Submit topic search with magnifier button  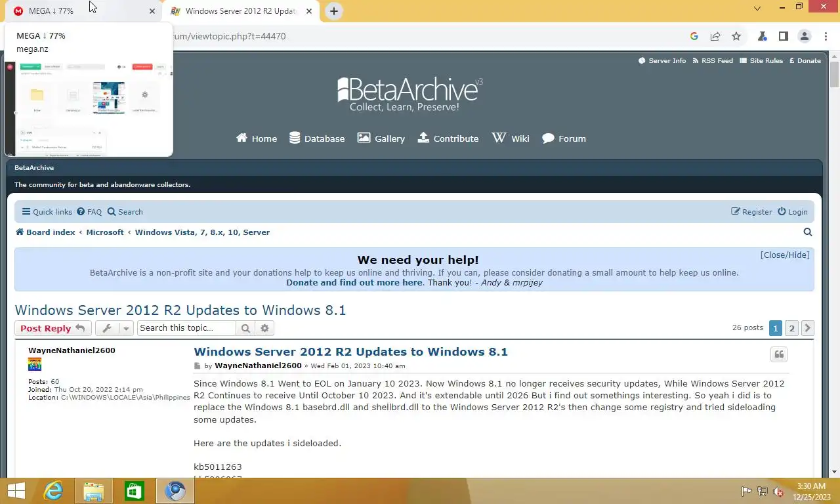(x=245, y=328)
